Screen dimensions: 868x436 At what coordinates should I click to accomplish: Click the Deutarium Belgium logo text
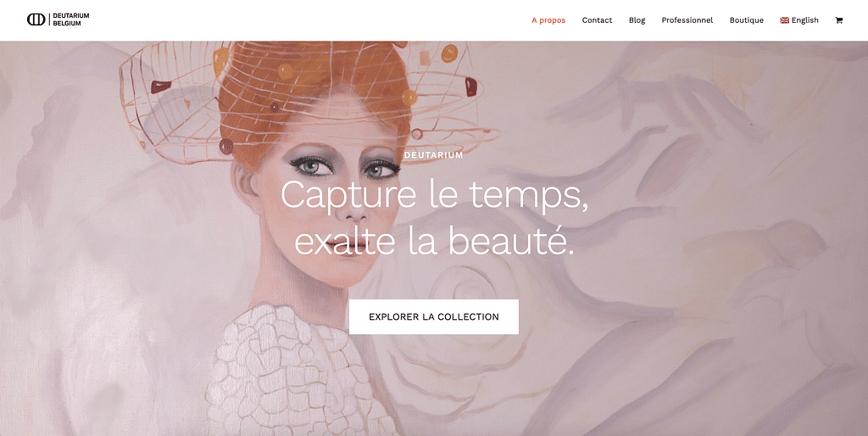point(71,20)
